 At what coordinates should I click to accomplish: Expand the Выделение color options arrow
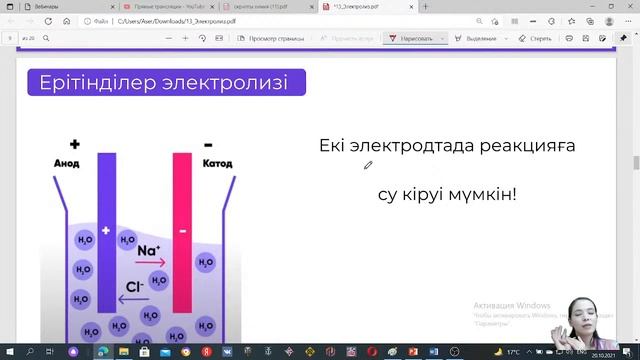506,38
